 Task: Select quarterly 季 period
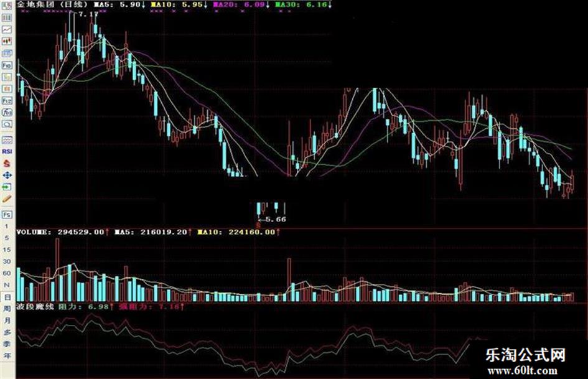point(7,344)
